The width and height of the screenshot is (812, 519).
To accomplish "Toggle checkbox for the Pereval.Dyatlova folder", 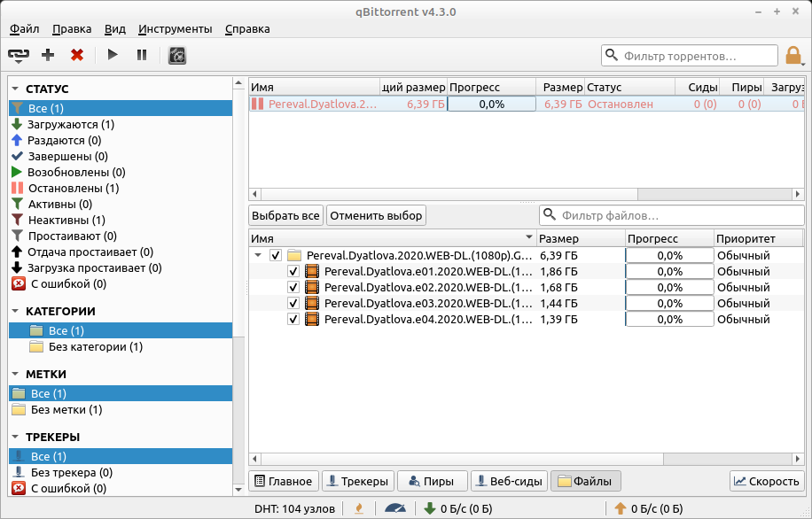I will click(x=276, y=255).
